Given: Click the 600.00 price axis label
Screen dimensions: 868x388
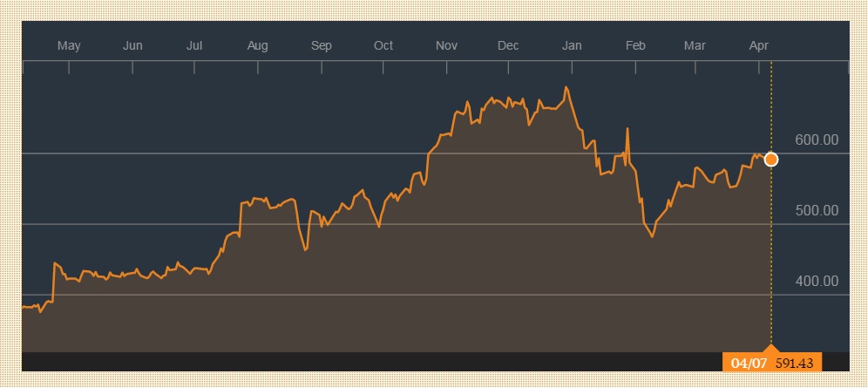Looking at the screenshot, I should coord(817,140).
